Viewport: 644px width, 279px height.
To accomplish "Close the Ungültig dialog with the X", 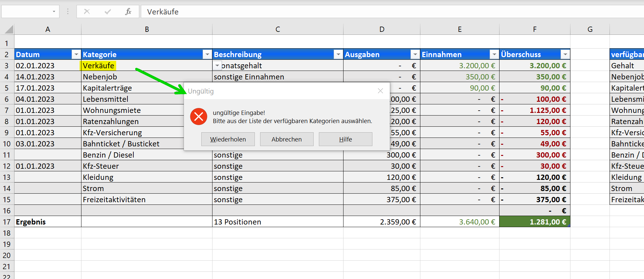I will click(380, 91).
